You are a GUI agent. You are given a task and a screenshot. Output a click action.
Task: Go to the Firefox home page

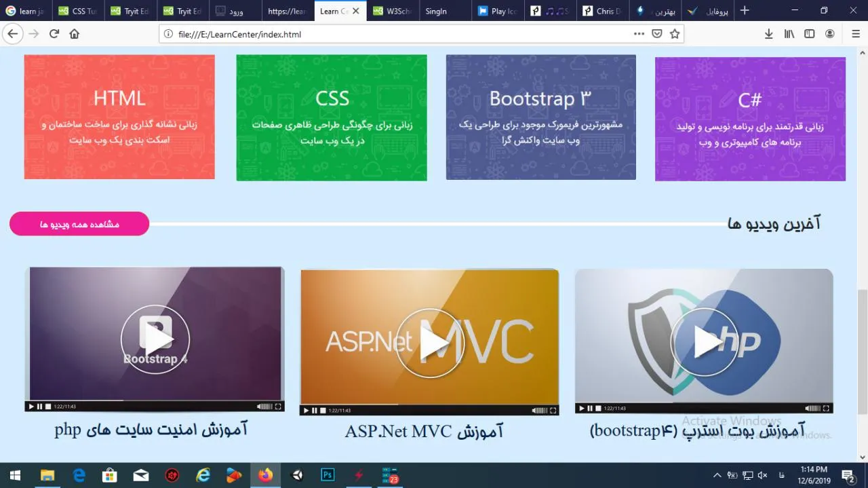[75, 34]
